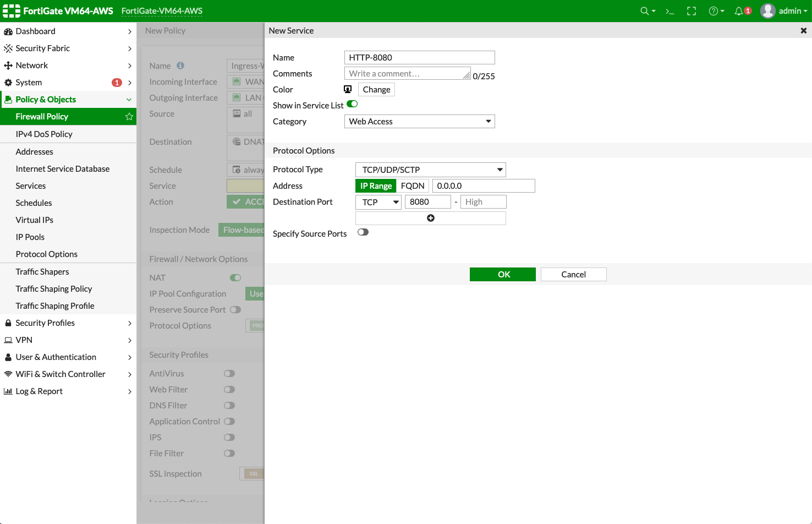The height and width of the screenshot is (524, 812).
Task: Click the plus icon to add another port
Action: (x=430, y=218)
